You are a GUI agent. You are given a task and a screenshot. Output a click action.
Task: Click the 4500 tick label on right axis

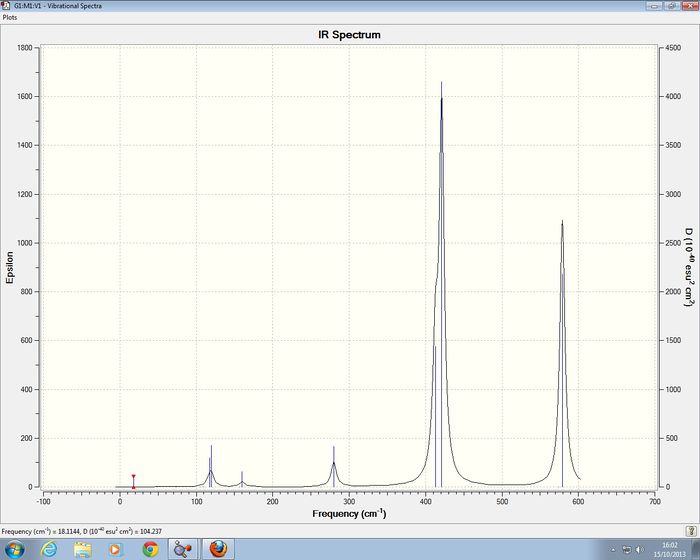click(x=673, y=48)
